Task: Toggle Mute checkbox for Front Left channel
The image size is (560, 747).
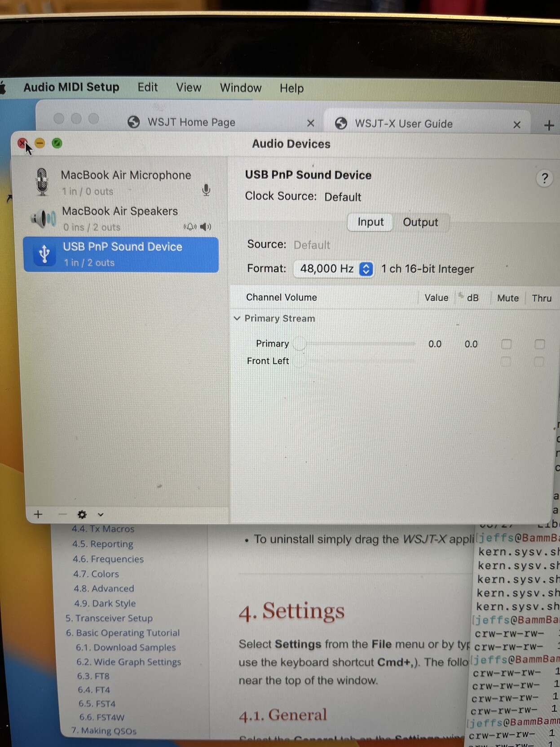Action: (506, 362)
